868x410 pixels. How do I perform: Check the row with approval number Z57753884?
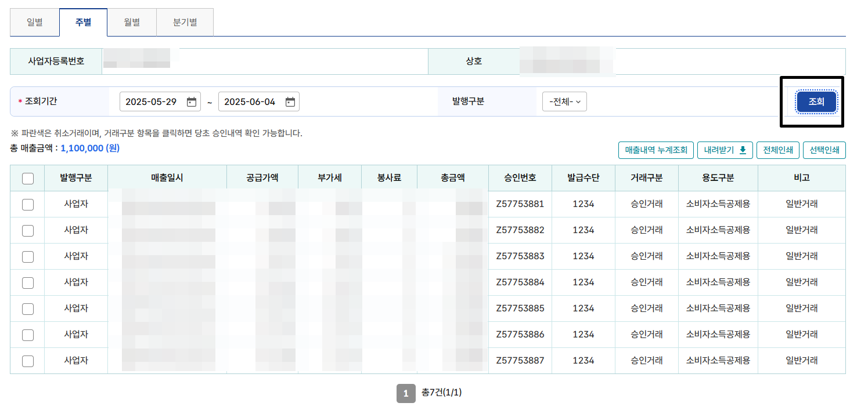coord(27,282)
